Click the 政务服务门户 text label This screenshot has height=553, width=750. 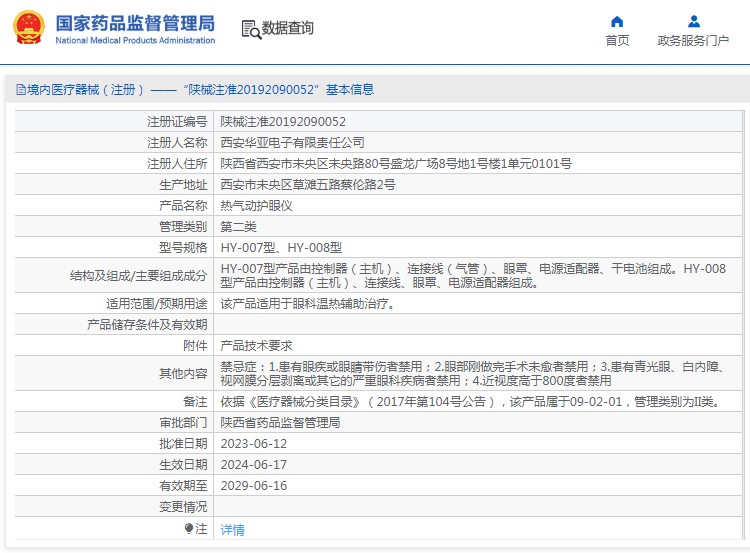tap(693, 41)
